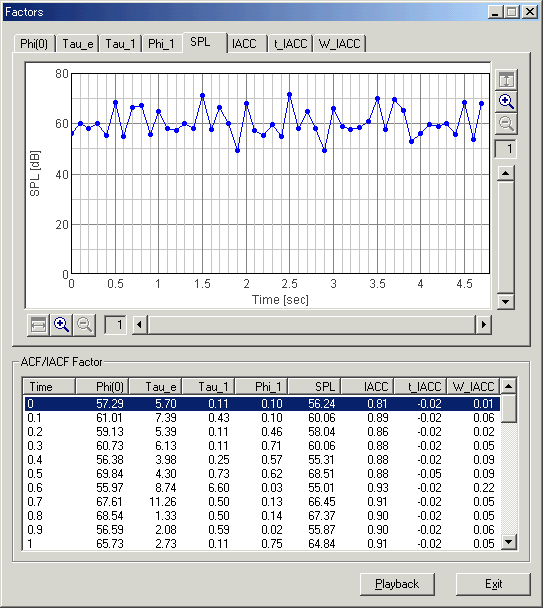Select the Phi(0) tab
543x608 pixels.
34,44
